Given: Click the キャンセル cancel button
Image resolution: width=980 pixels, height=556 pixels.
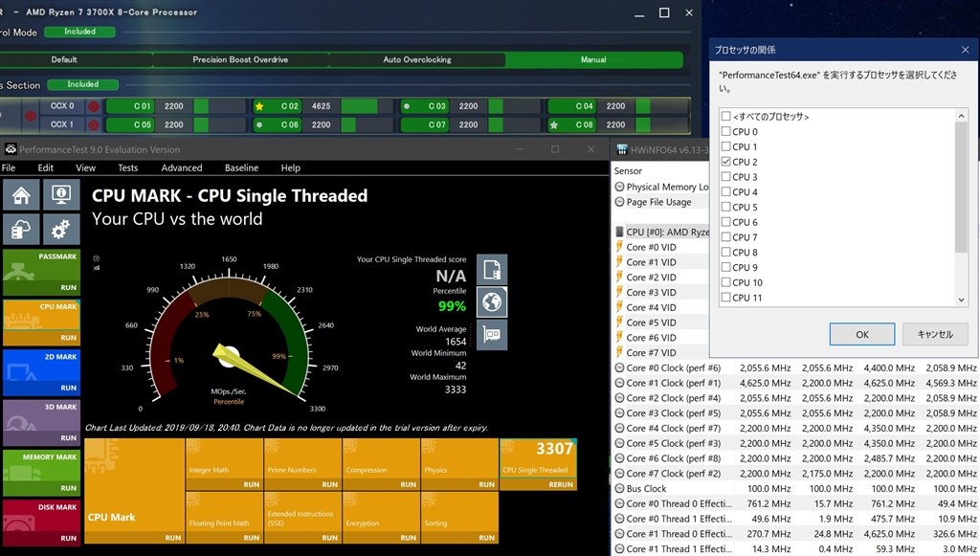Looking at the screenshot, I should click(935, 334).
